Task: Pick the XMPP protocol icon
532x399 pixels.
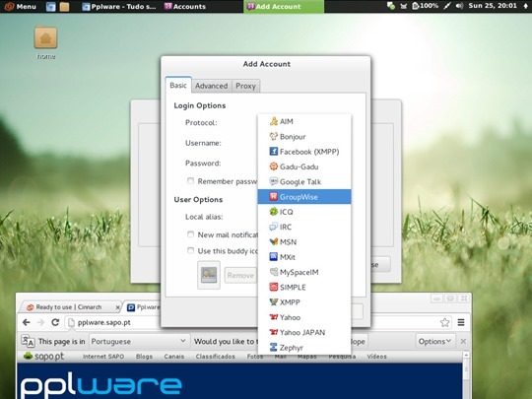Action: tap(274, 302)
